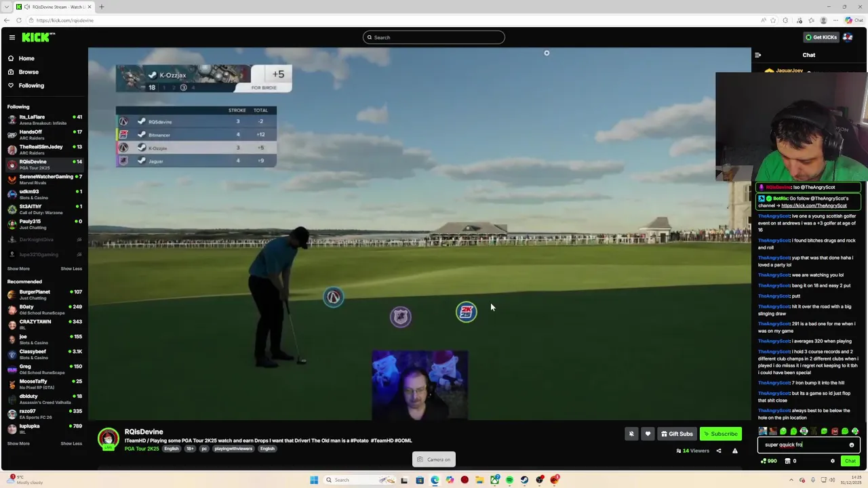Screen dimensions: 868x488
Task: Click RQisDevine streamer avatar below video
Action: point(108,439)
